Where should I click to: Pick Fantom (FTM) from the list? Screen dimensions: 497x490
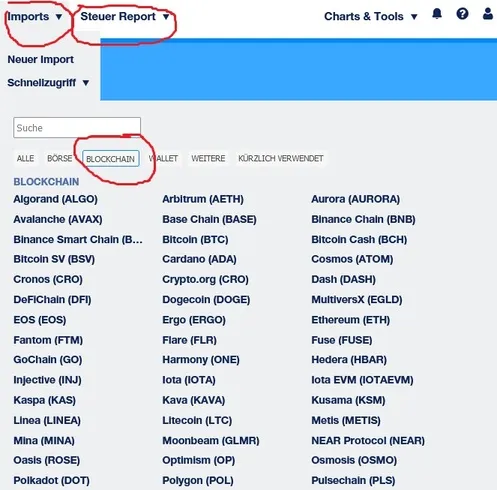pos(48,340)
